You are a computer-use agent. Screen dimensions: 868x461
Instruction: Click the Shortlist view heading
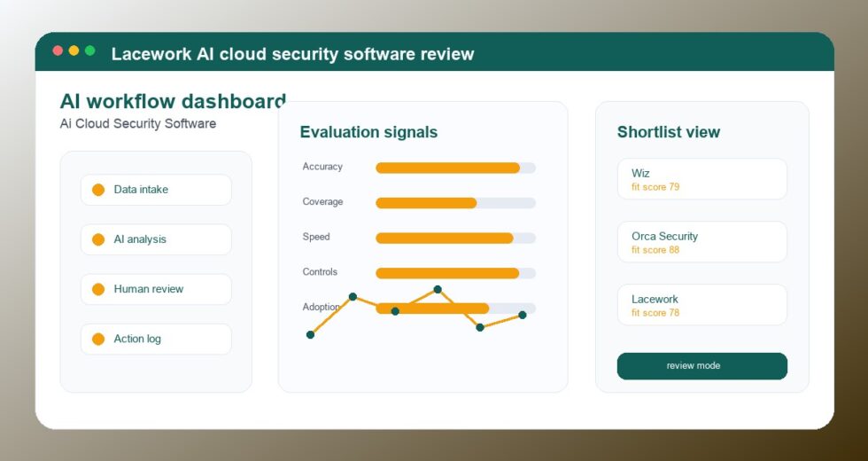[x=669, y=132]
